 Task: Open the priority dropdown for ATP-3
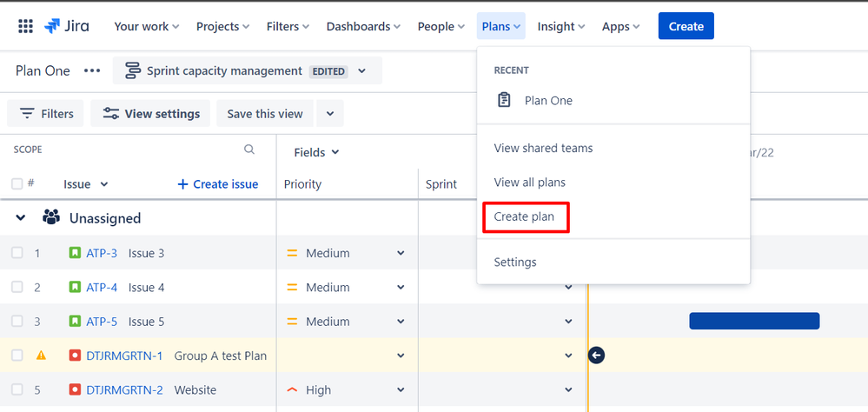tap(401, 253)
